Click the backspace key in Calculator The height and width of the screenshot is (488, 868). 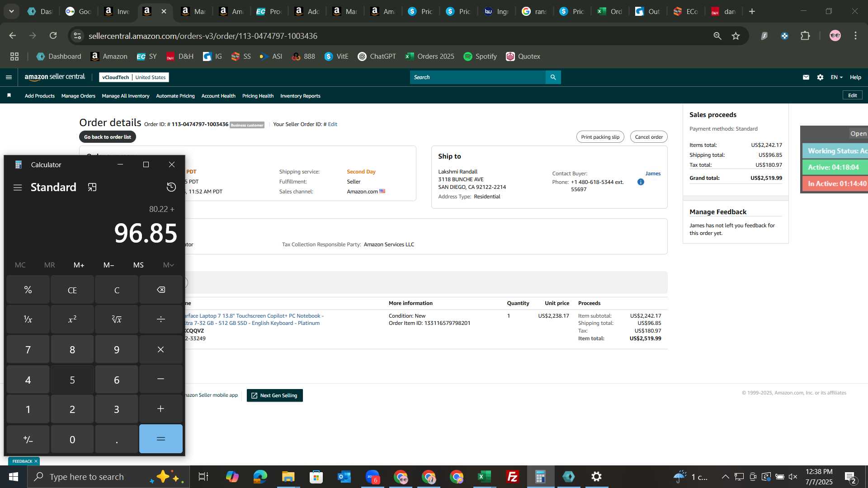[161, 290]
